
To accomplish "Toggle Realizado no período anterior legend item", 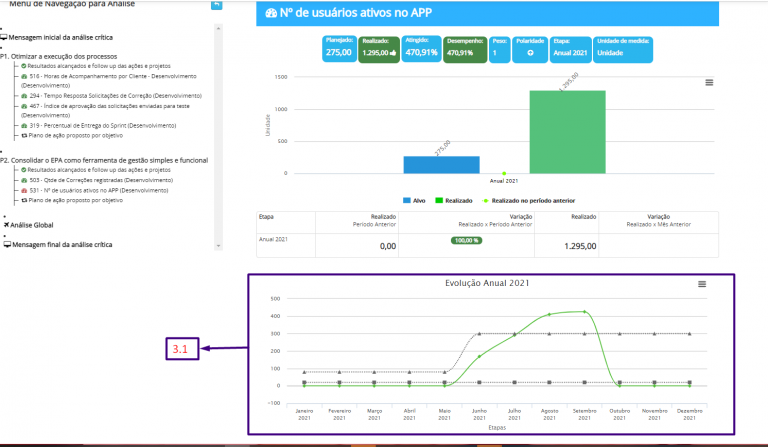I will [529, 201].
